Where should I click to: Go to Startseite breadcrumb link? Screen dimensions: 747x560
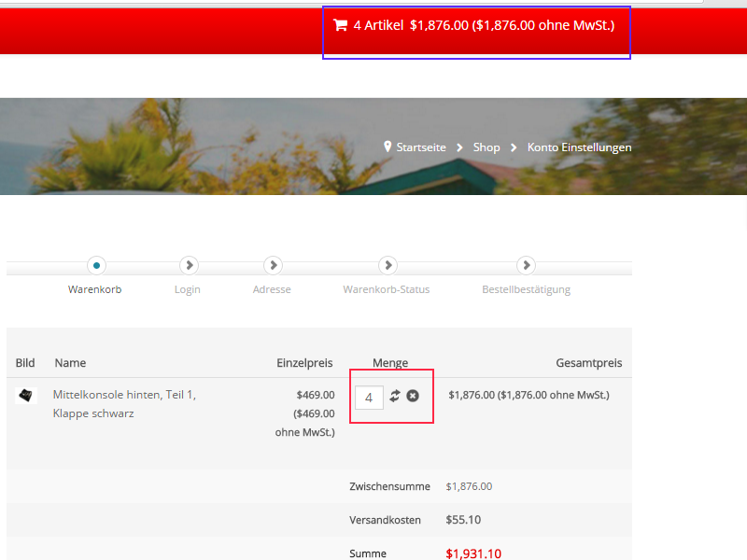[421, 147]
